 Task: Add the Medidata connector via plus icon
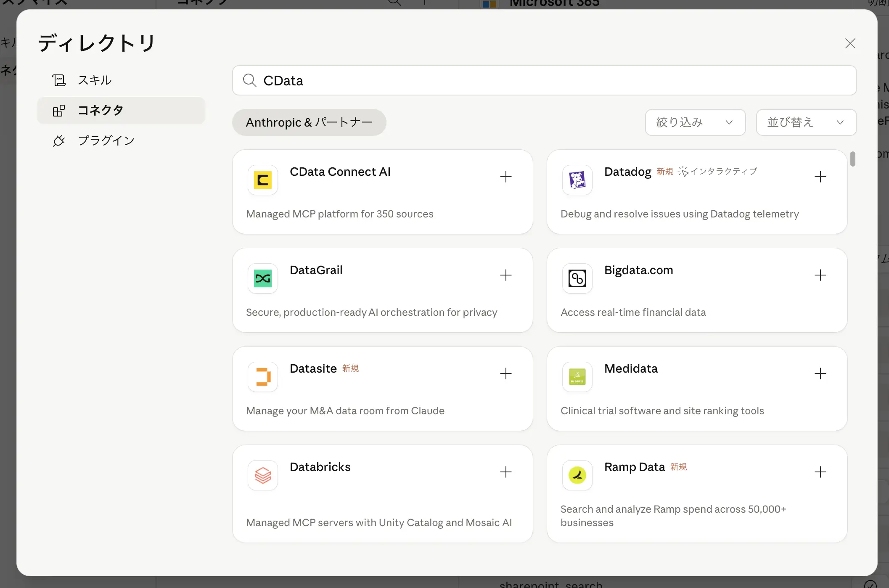[x=820, y=373]
